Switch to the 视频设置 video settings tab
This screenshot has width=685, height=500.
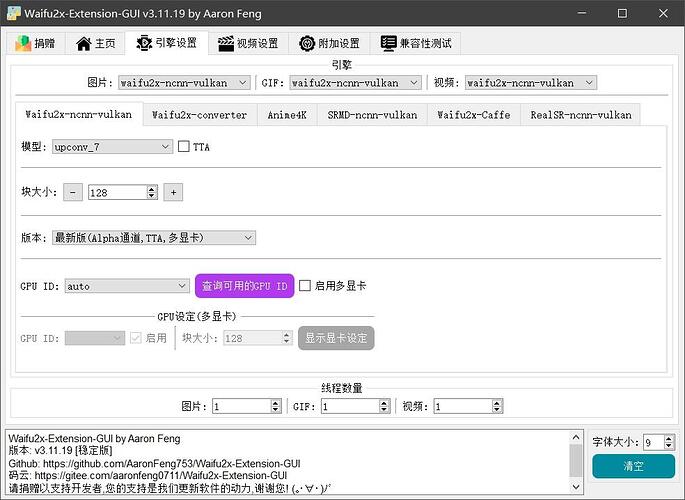[x=248, y=43]
